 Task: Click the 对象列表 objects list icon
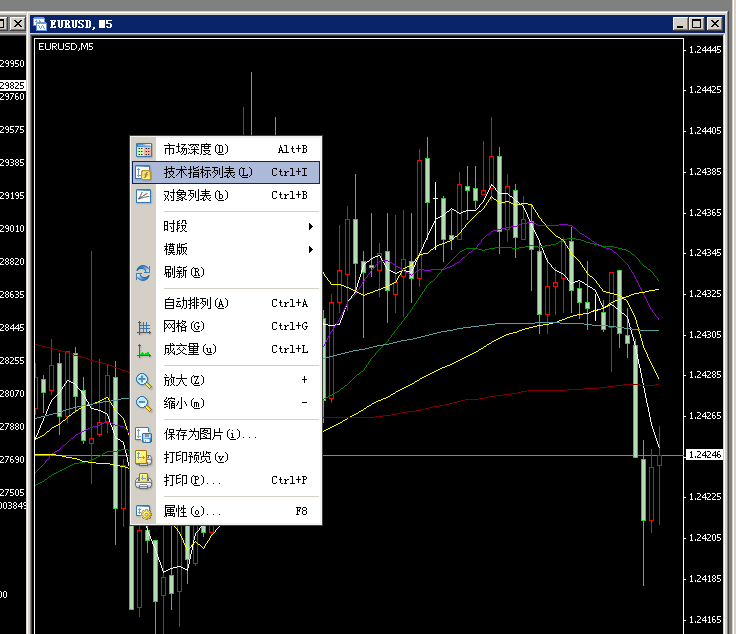tap(144, 196)
